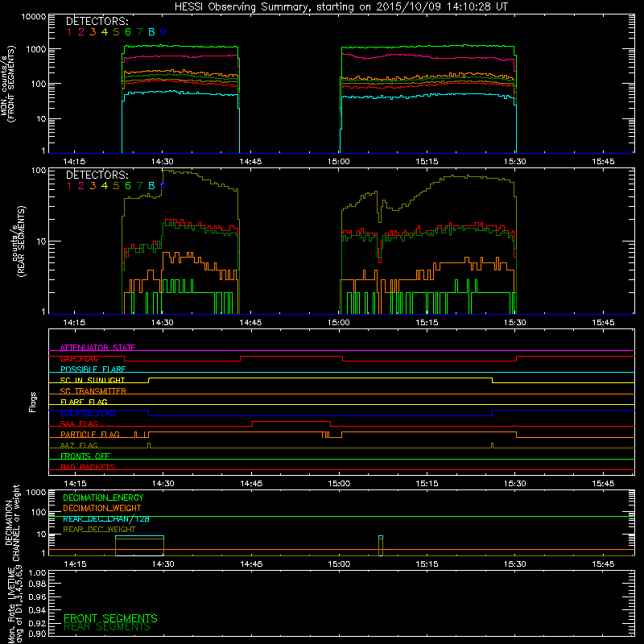
Task: Click the 14:30 x-axis label under front segments panel
Action: coord(163,162)
